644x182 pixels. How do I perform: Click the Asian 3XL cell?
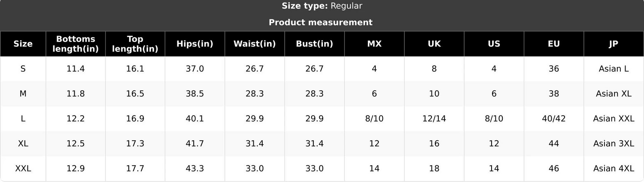(614, 144)
